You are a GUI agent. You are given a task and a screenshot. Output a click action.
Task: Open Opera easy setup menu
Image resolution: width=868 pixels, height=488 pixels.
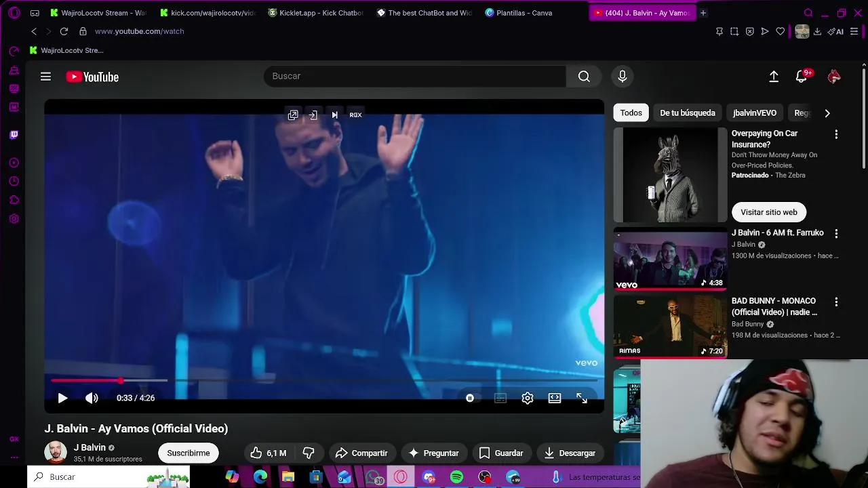click(x=854, y=31)
